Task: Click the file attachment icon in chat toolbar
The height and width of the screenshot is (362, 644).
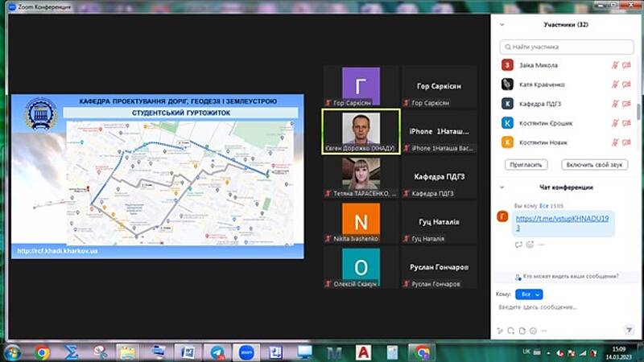Action: click(x=522, y=330)
